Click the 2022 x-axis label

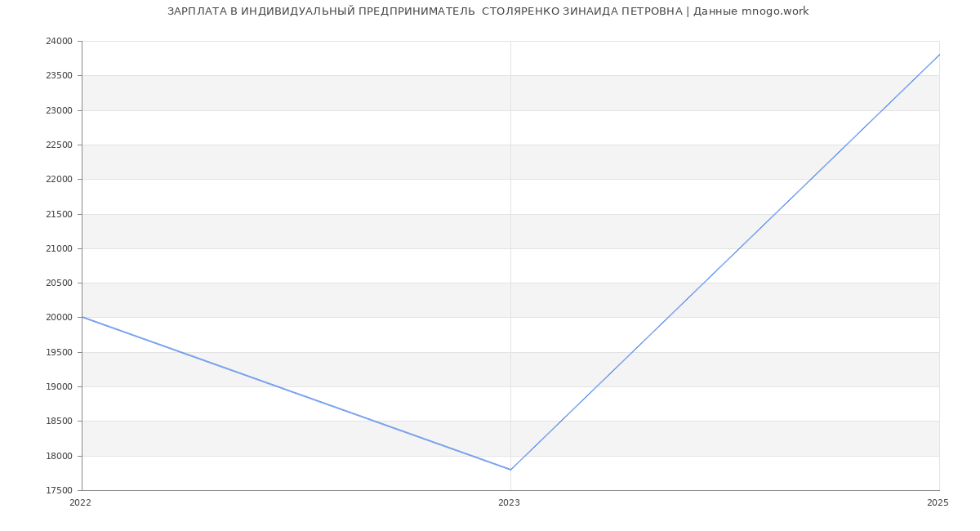click(80, 503)
